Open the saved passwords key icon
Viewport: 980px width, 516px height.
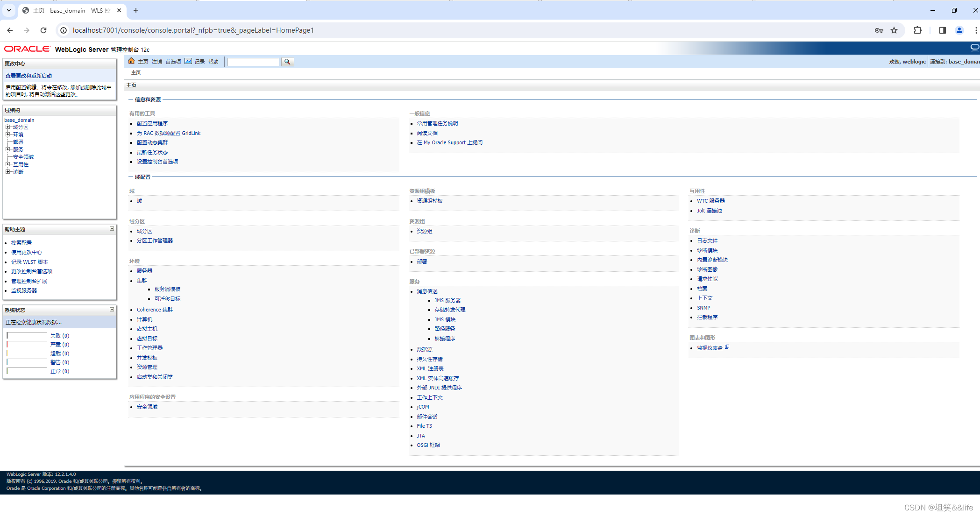tap(879, 30)
